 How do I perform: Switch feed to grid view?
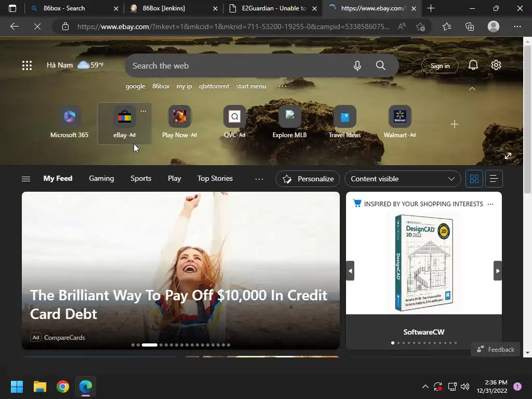474,179
